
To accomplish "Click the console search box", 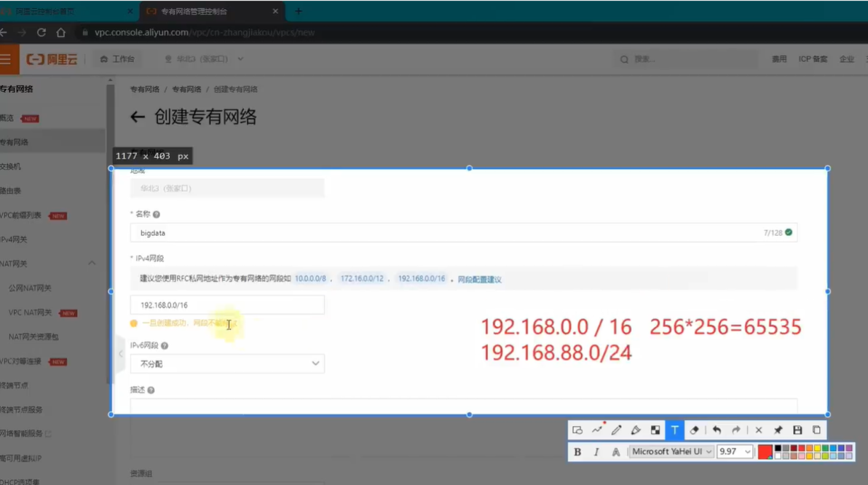I will click(687, 59).
